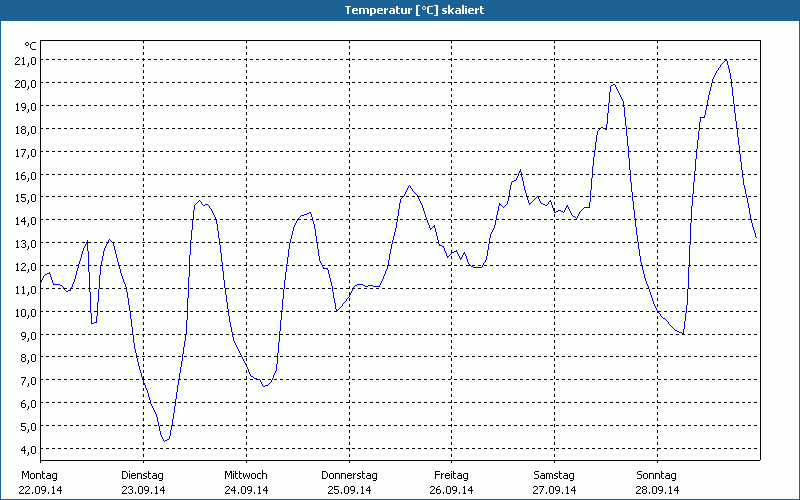
Task: Select the 'Donnerstag' day label
Action: 349,476
